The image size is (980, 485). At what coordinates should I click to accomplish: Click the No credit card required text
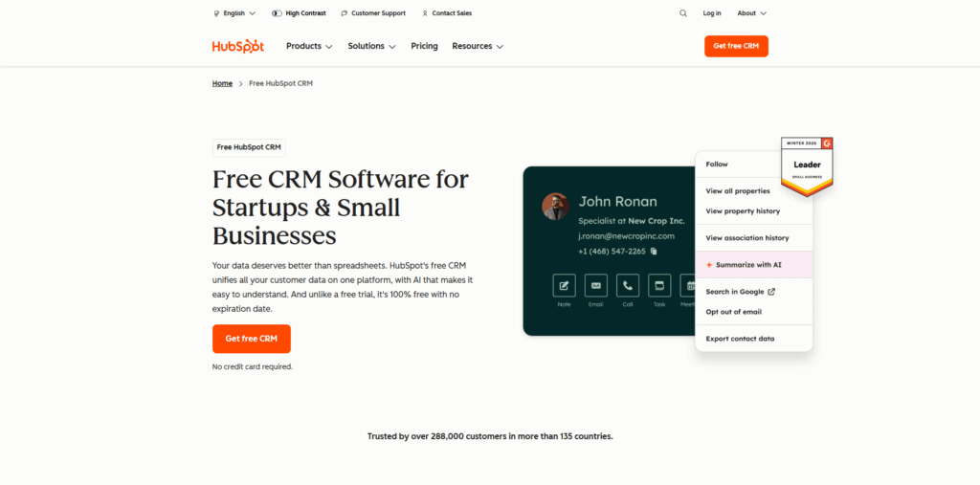[253, 367]
